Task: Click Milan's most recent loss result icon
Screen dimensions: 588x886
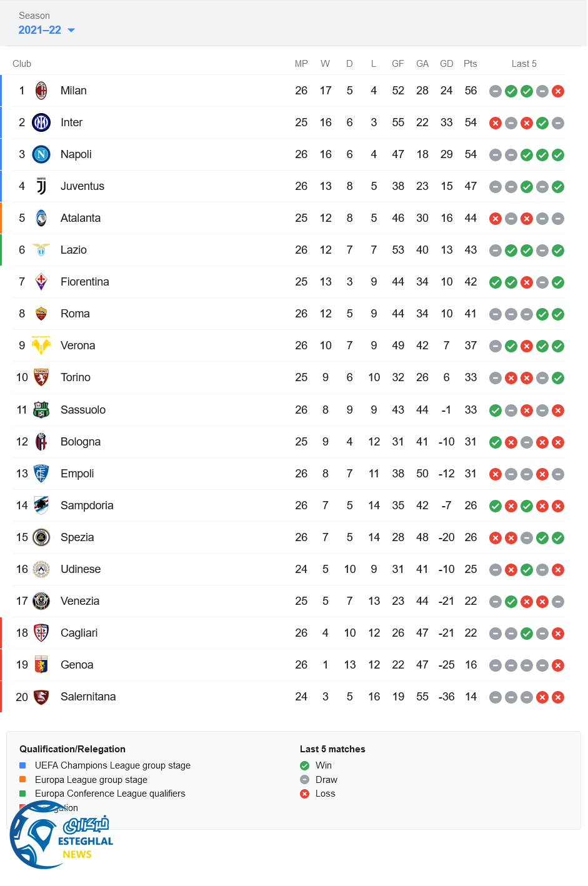Action: 558,91
